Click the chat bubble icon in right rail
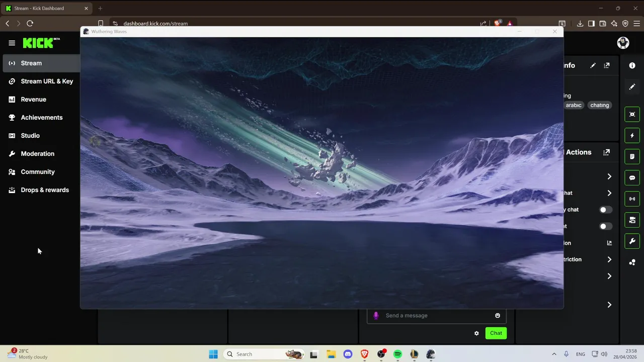Screen dimensions: 644x362 pyautogui.click(x=632, y=178)
